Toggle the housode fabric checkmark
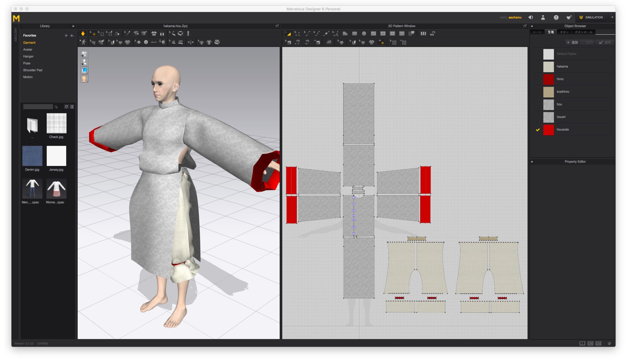627x364 pixels. tap(538, 130)
